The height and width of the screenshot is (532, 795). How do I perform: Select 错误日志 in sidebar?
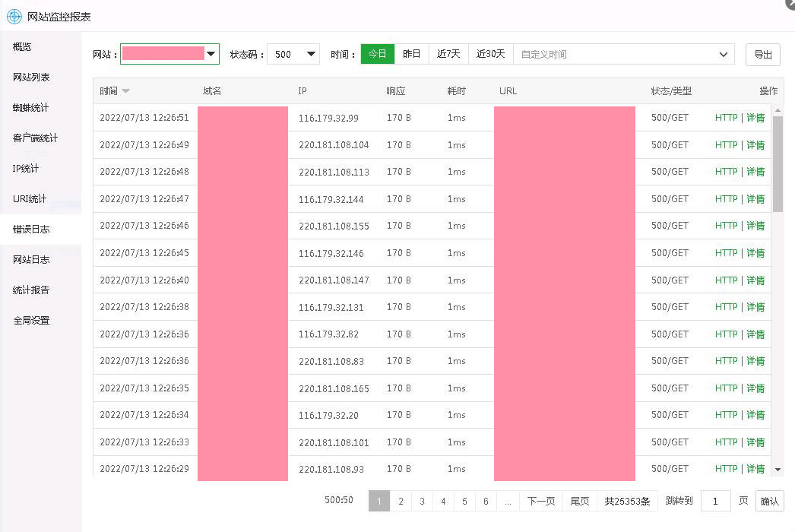coord(31,230)
